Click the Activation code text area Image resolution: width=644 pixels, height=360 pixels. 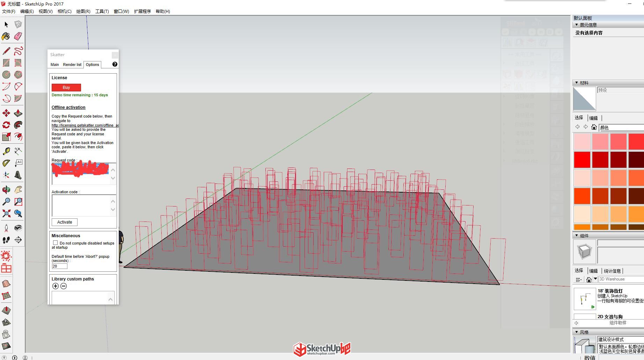[x=81, y=205]
